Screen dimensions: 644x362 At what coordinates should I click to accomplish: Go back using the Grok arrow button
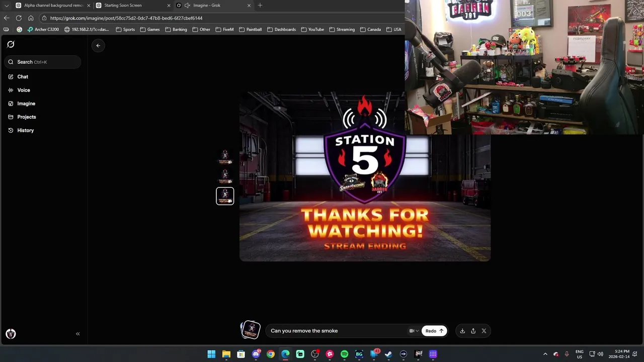point(98,45)
